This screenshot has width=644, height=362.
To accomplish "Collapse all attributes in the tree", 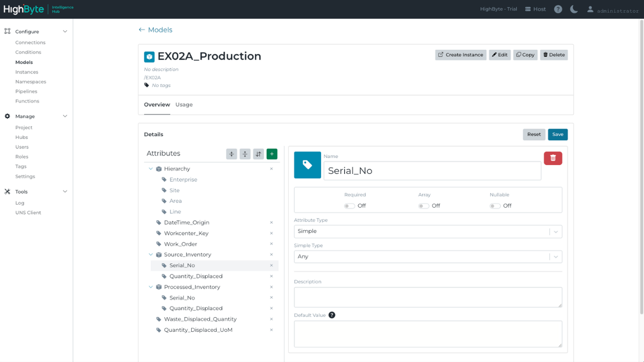I will coord(231,154).
